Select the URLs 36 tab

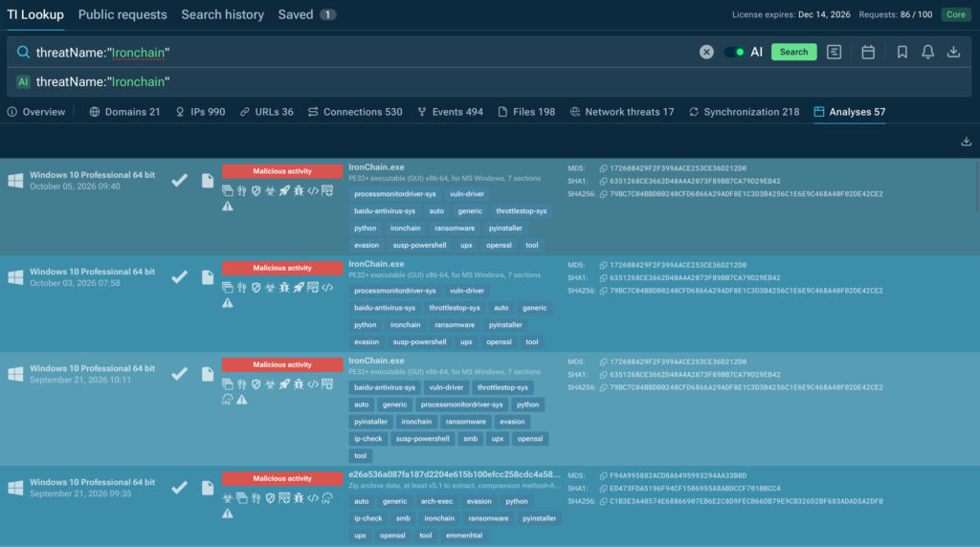pyautogui.click(x=267, y=112)
